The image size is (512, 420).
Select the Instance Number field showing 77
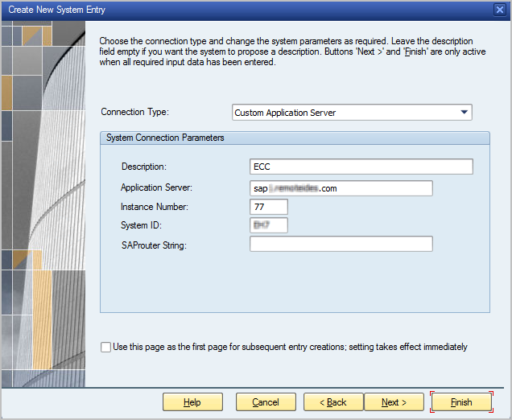point(268,207)
